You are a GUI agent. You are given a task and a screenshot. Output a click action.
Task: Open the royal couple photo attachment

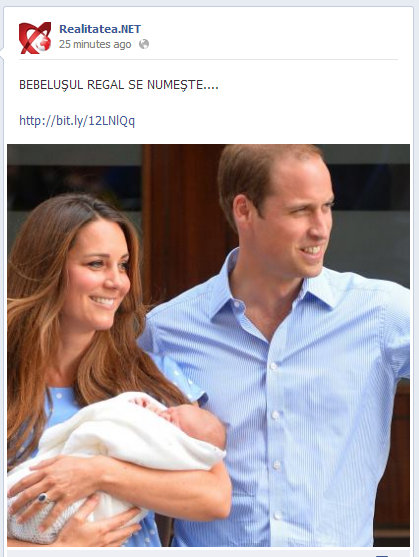tap(208, 345)
